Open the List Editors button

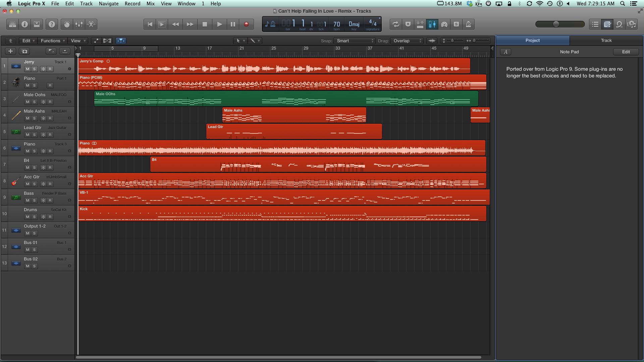pyautogui.click(x=595, y=24)
